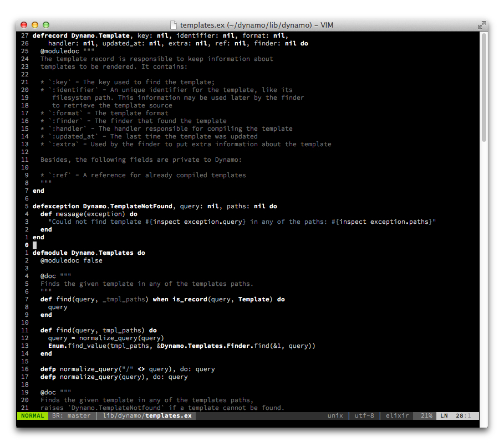Click 'handler: nil, updated_at: nil' continuation line

(178, 43)
